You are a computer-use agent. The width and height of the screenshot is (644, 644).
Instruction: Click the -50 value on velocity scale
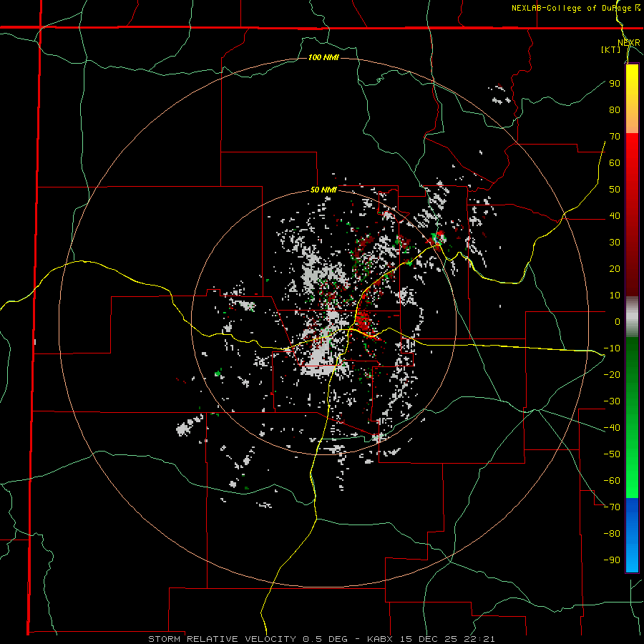[x=612, y=454]
